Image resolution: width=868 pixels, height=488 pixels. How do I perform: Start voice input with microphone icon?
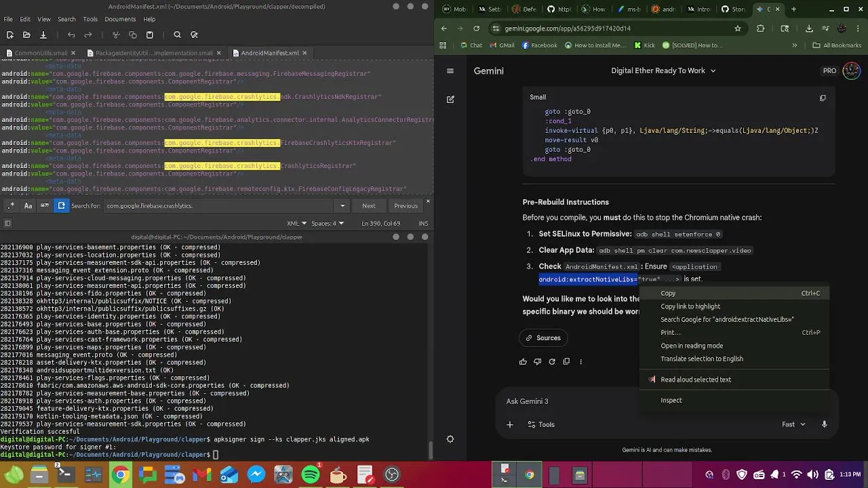click(x=825, y=425)
